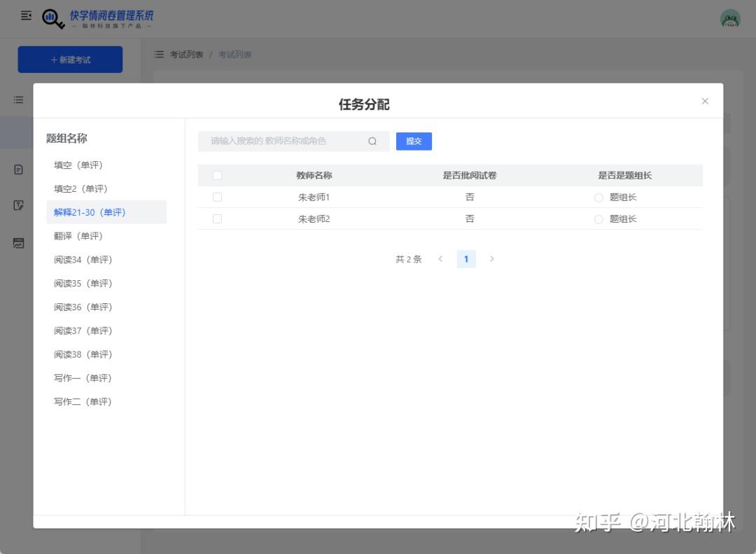
Task: Go to the previous page with the left arrow
Action: coord(440,259)
